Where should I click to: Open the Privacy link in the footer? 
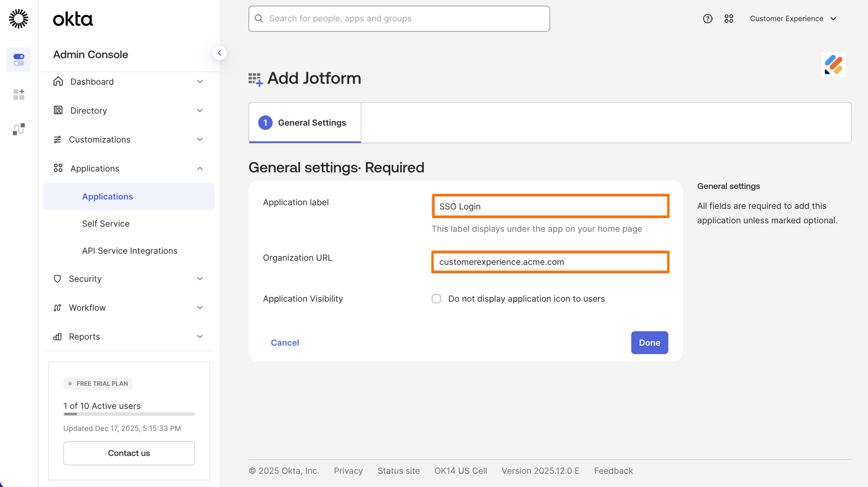348,470
